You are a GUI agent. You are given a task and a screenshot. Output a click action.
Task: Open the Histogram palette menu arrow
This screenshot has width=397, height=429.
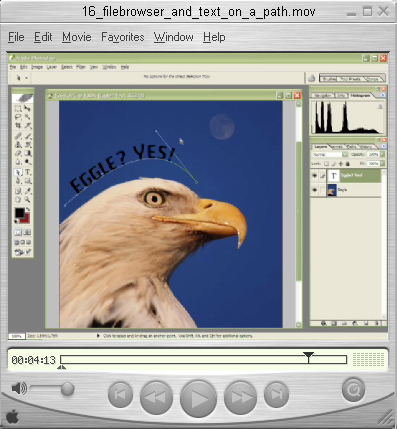pos(383,95)
